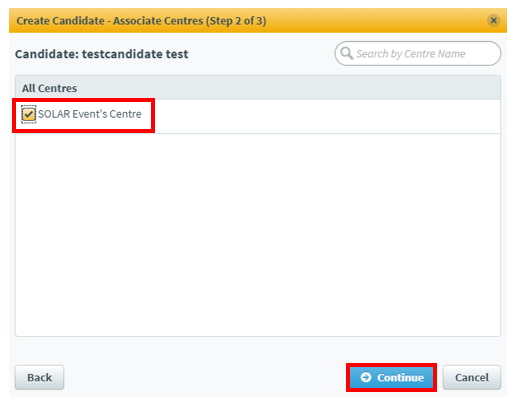
Task: Proceed with the Continue button
Action: coord(391,377)
